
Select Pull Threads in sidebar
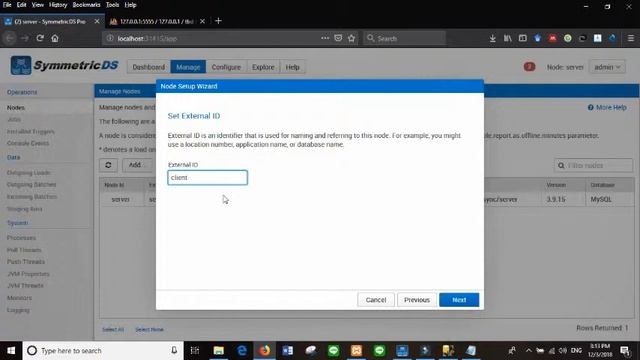coord(24,250)
